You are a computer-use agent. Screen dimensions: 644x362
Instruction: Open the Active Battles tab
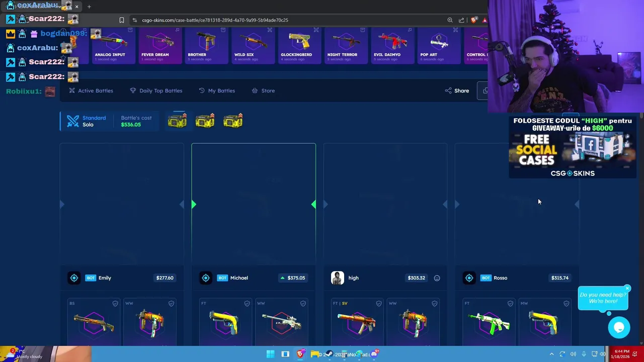coord(91,90)
